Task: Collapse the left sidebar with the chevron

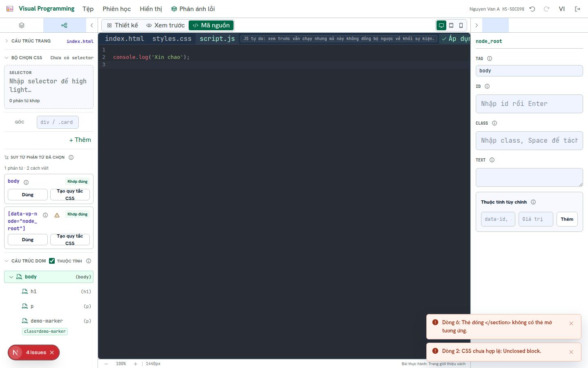Action: click(x=92, y=25)
